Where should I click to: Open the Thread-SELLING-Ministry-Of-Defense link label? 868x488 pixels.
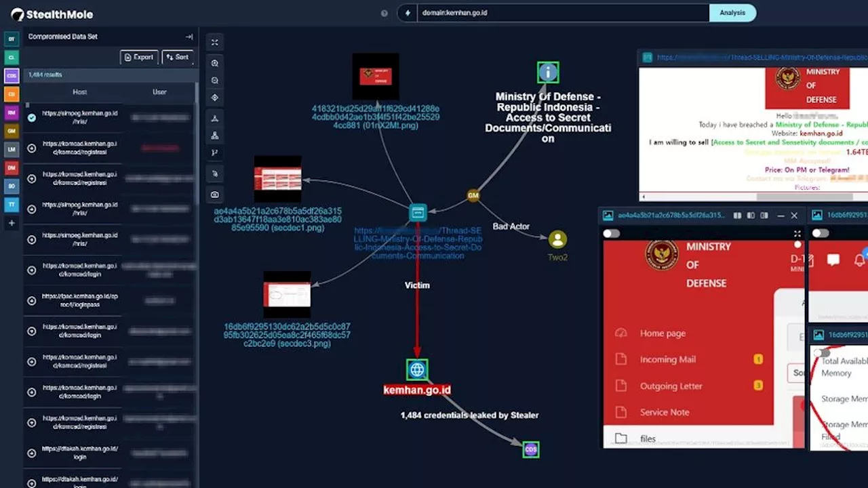[418, 243]
